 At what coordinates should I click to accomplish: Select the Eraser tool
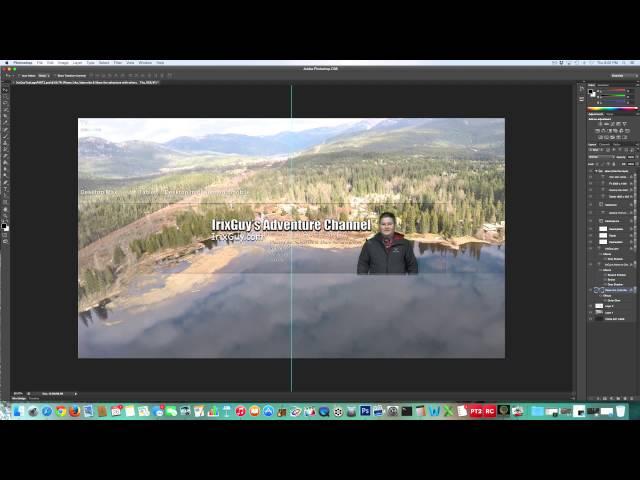coord(5,156)
